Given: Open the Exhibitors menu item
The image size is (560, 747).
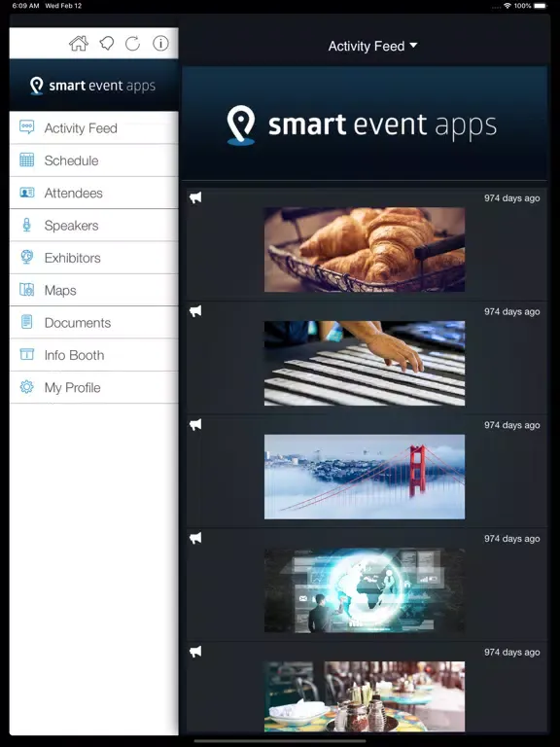Looking at the screenshot, I should pos(93,258).
